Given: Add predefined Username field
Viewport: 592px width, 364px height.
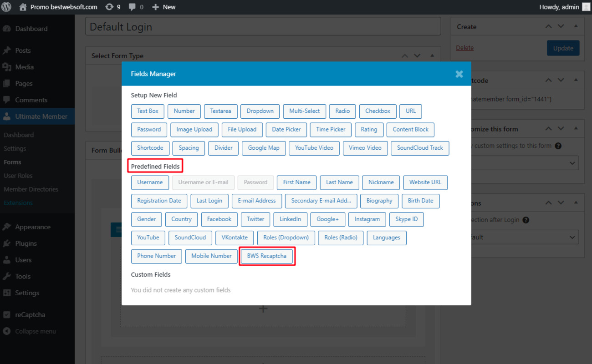Looking at the screenshot, I should 150,182.
